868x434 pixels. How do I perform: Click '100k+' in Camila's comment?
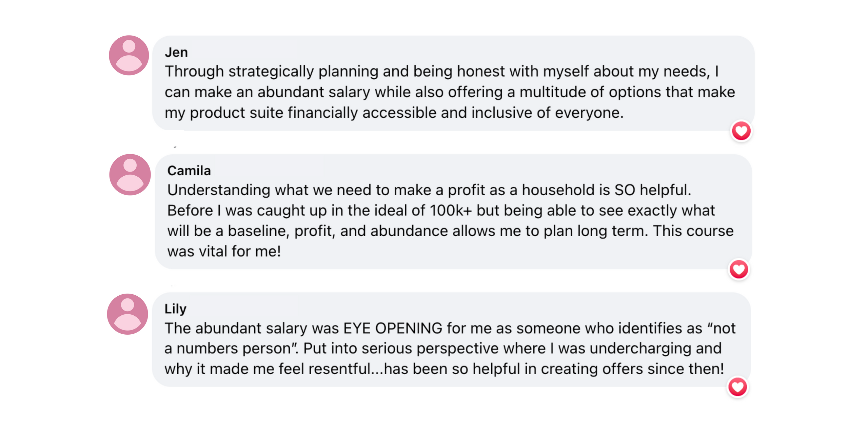pyautogui.click(x=451, y=210)
